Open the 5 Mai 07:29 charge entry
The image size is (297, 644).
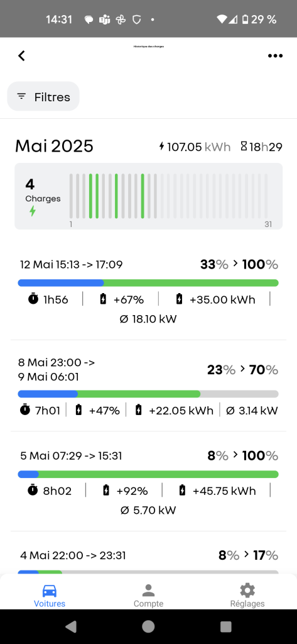click(x=148, y=481)
